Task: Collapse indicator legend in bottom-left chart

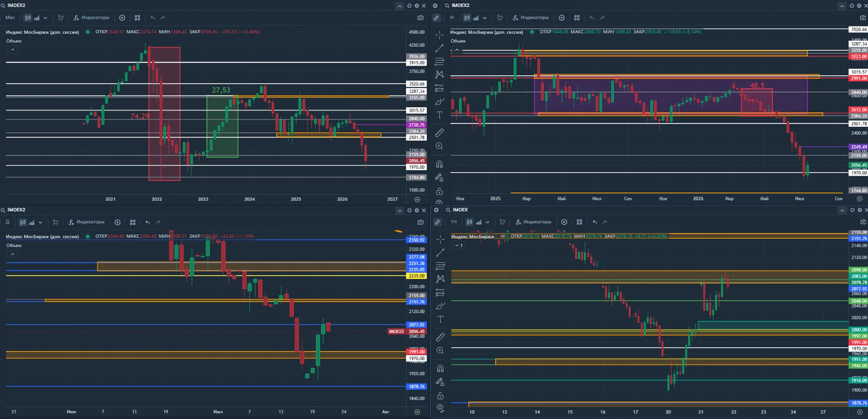Action: click(x=12, y=254)
